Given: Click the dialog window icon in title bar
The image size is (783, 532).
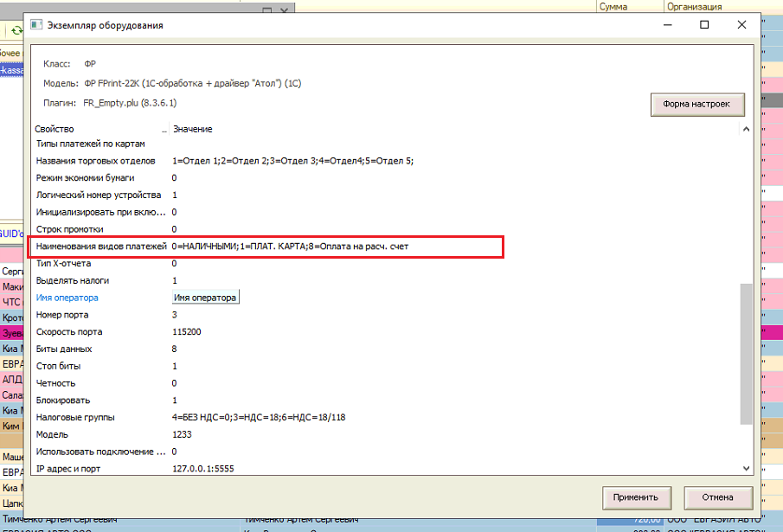Looking at the screenshot, I should pyautogui.click(x=36, y=25).
